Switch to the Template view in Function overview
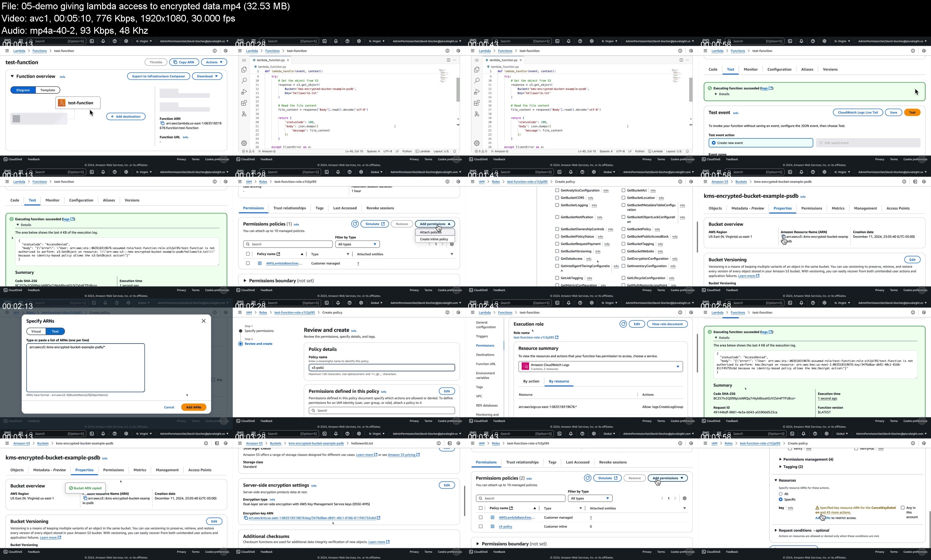The width and height of the screenshot is (931, 560). click(x=48, y=90)
